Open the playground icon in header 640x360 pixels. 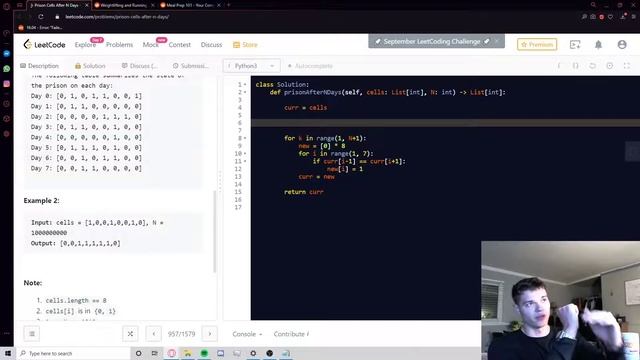tap(575, 44)
